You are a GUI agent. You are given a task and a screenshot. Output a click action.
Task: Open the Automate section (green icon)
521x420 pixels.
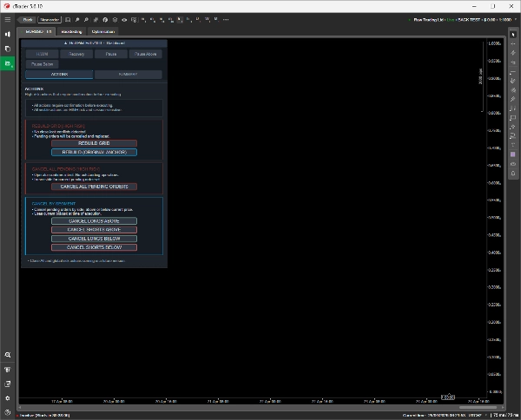8,63
